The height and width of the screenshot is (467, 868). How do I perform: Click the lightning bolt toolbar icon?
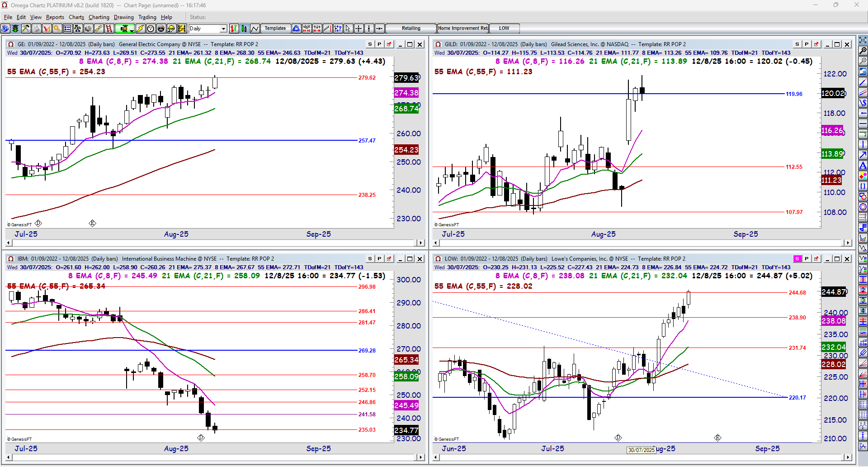140,29
